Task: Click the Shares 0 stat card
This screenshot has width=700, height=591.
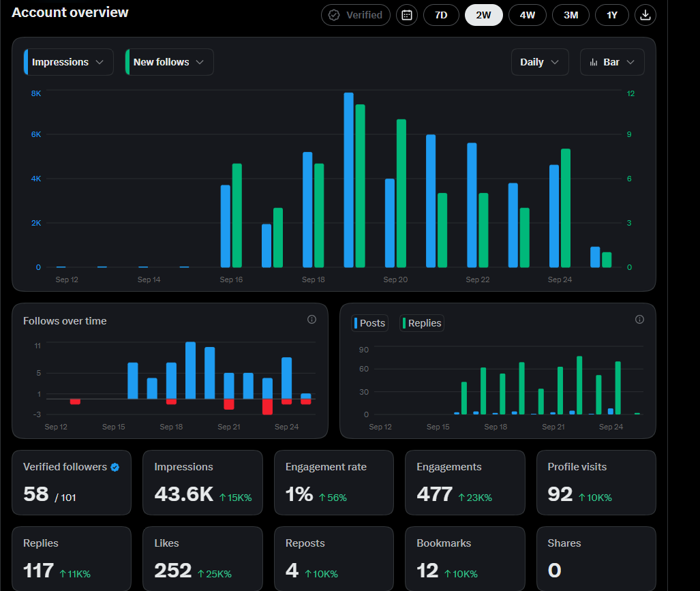Action: pyautogui.click(x=596, y=559)
